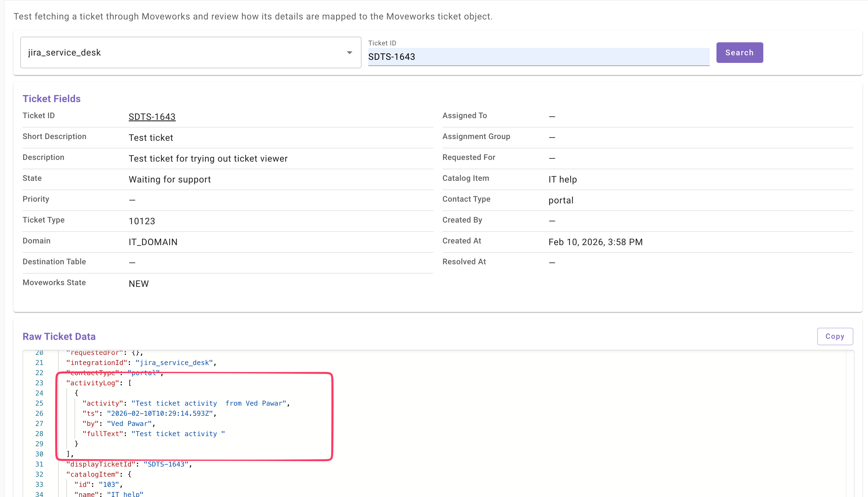Click the Raw Ticket Data heading
This screenshot has width=868, height=497.
click(59, 337)
